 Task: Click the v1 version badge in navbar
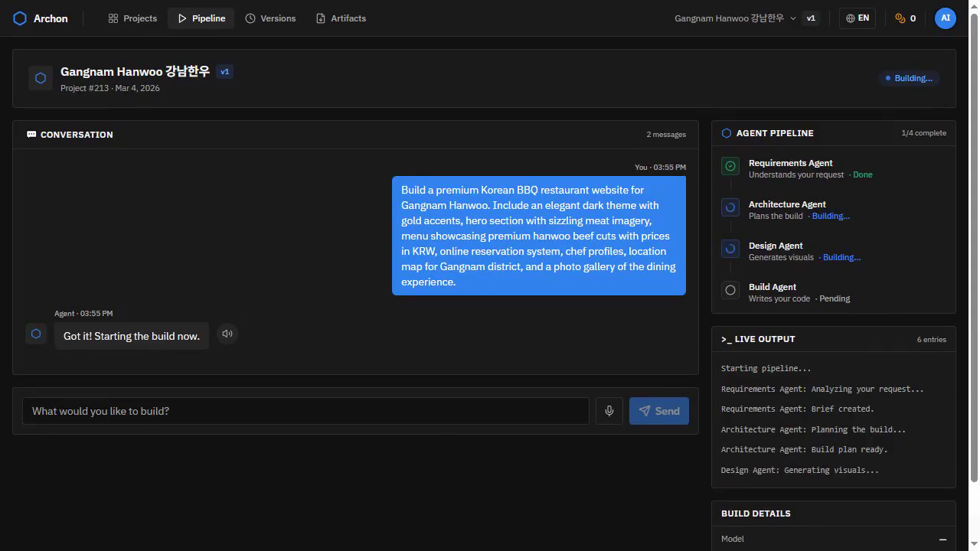(x=811, y=18)
